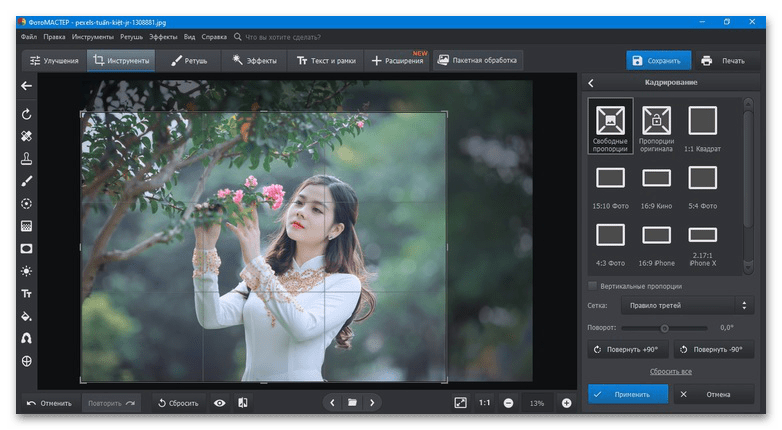
Task: Click the Печать button
Action: (723, 60)
